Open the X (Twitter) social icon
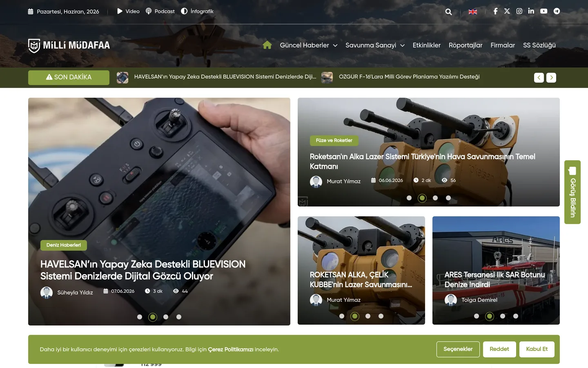588x368 pixels. point(507,11)
